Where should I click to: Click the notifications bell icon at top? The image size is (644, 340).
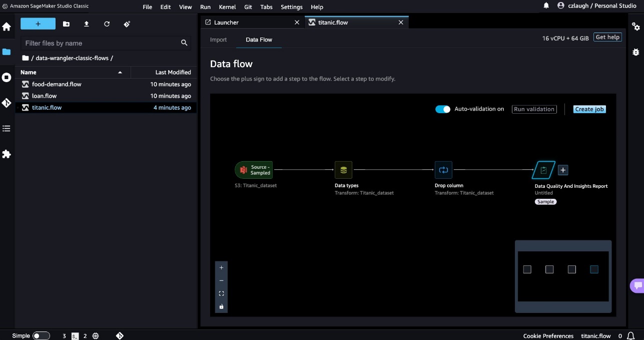(546, 6)
